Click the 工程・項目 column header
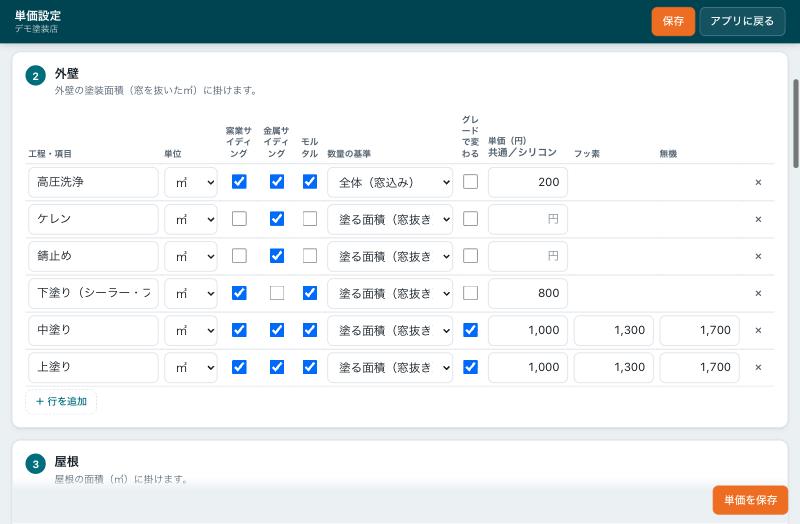The height and width of the screenshot is (524, 800). 50,154
